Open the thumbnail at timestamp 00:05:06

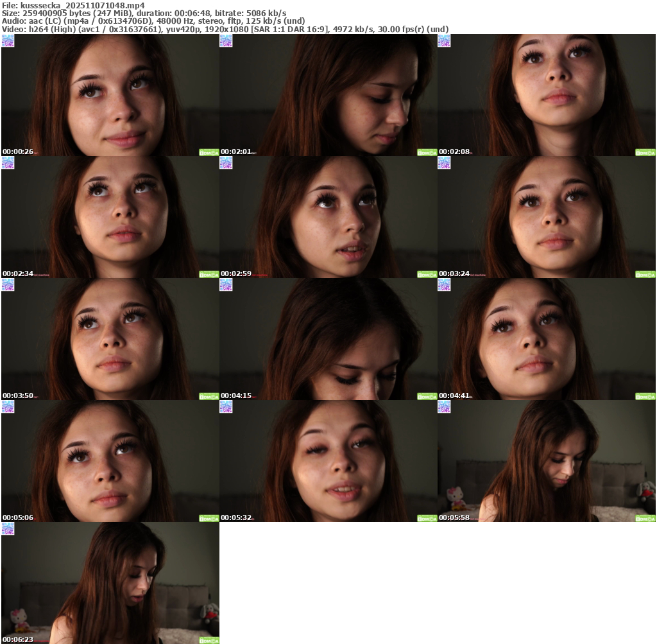click(110, 460)
